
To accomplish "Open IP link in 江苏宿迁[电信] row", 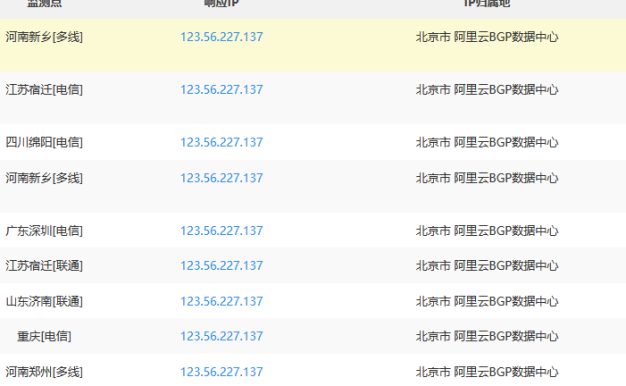I will coord(222,90).
